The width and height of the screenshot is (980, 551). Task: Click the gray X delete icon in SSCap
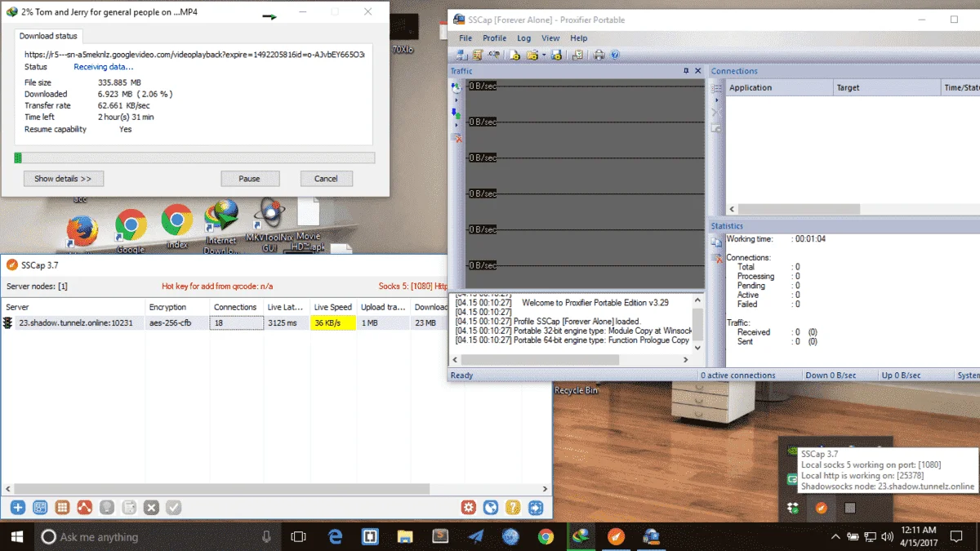point(151,508)
